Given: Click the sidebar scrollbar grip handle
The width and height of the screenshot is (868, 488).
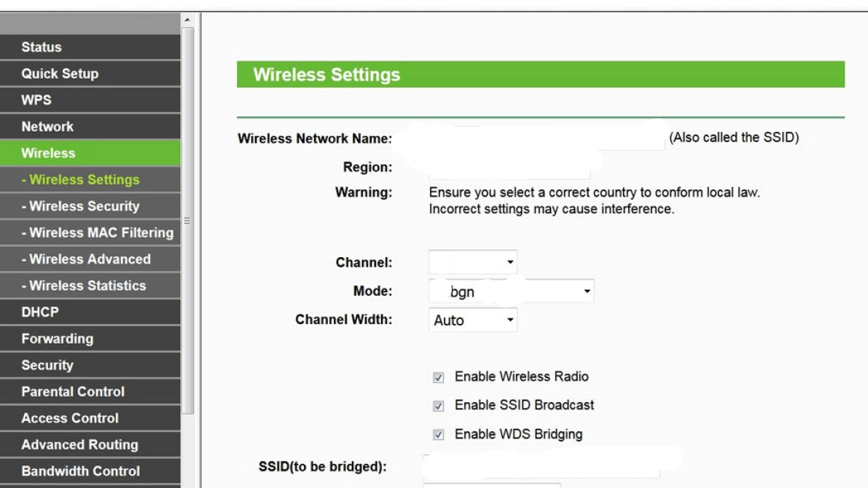Looking at the screenshot, I should [187, 221].
